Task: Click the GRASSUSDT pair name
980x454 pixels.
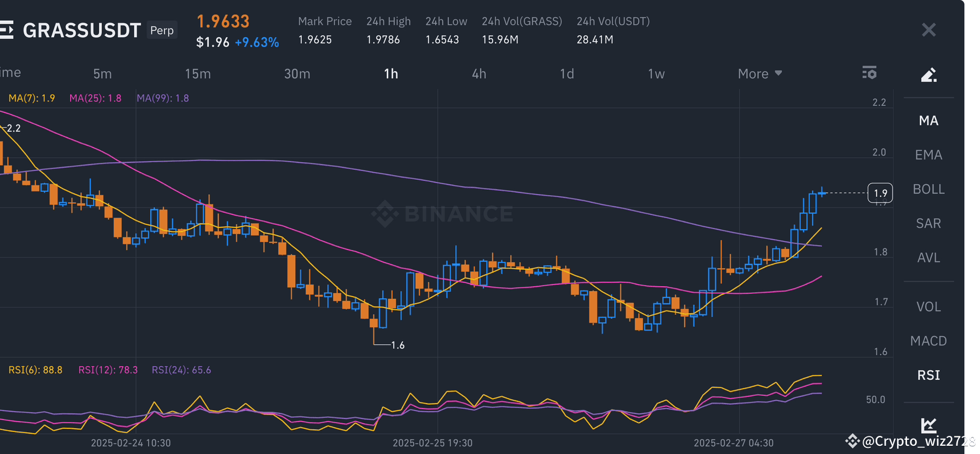Action: pos(82,30)
